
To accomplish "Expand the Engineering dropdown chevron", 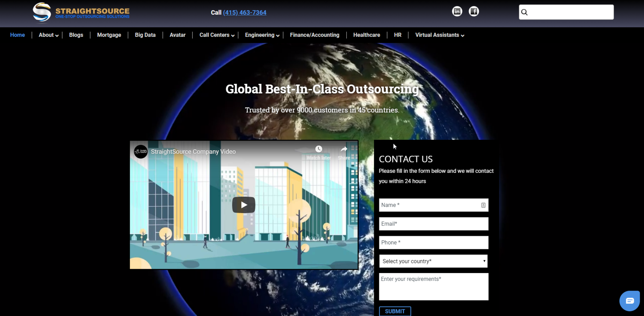I will pos(278,35).
